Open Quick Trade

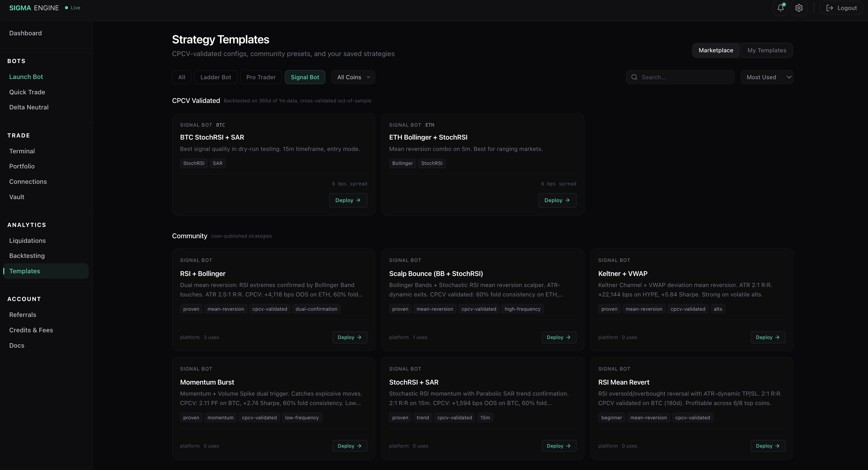(x=27, y=92)
